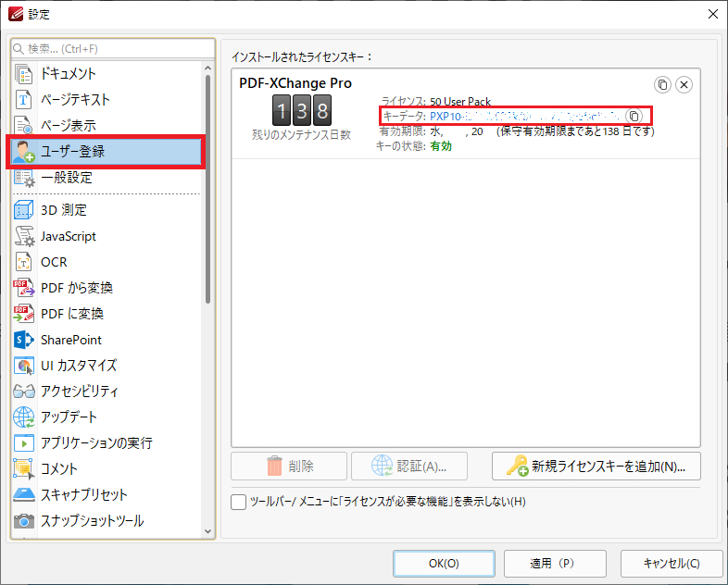Viewport: 728px width, 585px height.
Task: Click the category list scrollbar thumb
Action: point(207,189)
